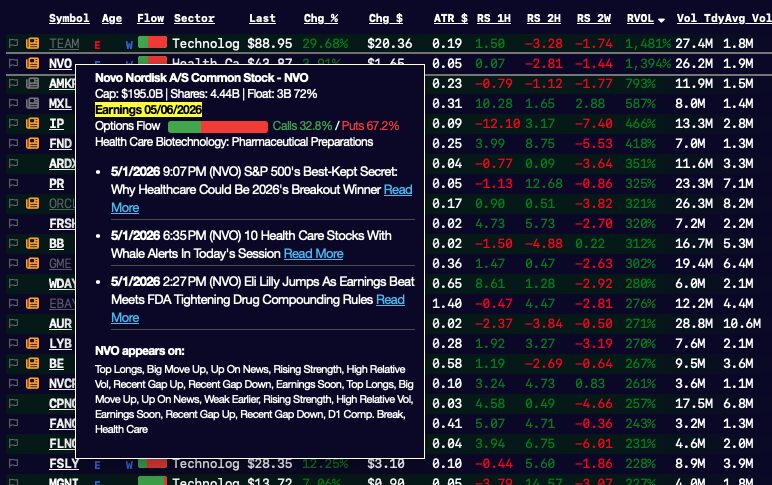The width and height of the screenshot is (772, 485).
Task: Click the flag icon for NVO
Action: pyautogui.click(x=13, y=63)
